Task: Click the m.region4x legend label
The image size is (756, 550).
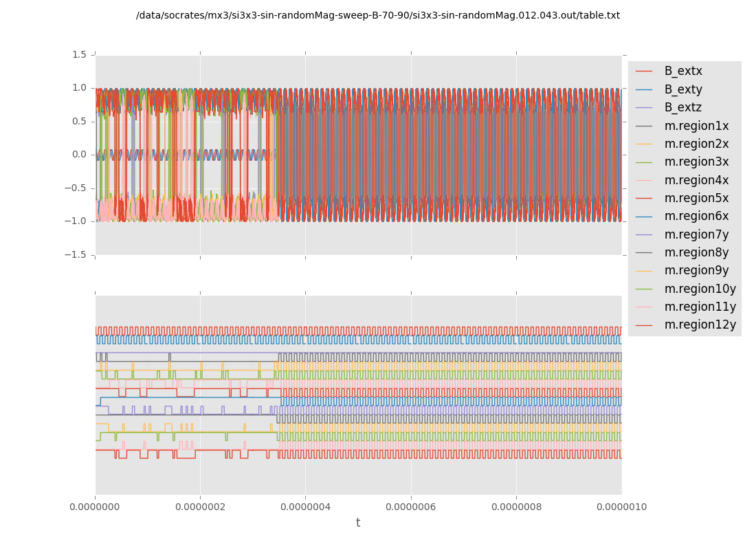Action: (x=696, y=180)
